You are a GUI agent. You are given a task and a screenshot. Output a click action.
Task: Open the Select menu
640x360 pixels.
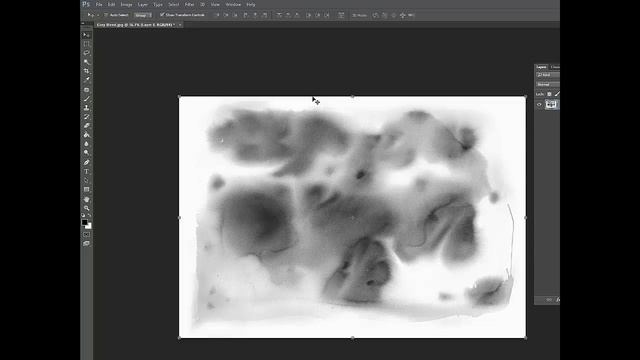(173, 4)
